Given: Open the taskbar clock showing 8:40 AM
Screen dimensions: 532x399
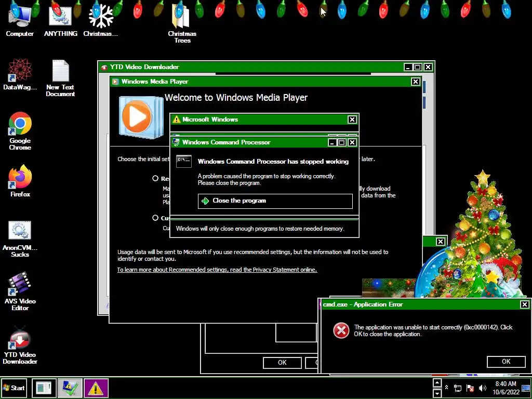Looking at the screenshot, I should (x=506, y=388).
